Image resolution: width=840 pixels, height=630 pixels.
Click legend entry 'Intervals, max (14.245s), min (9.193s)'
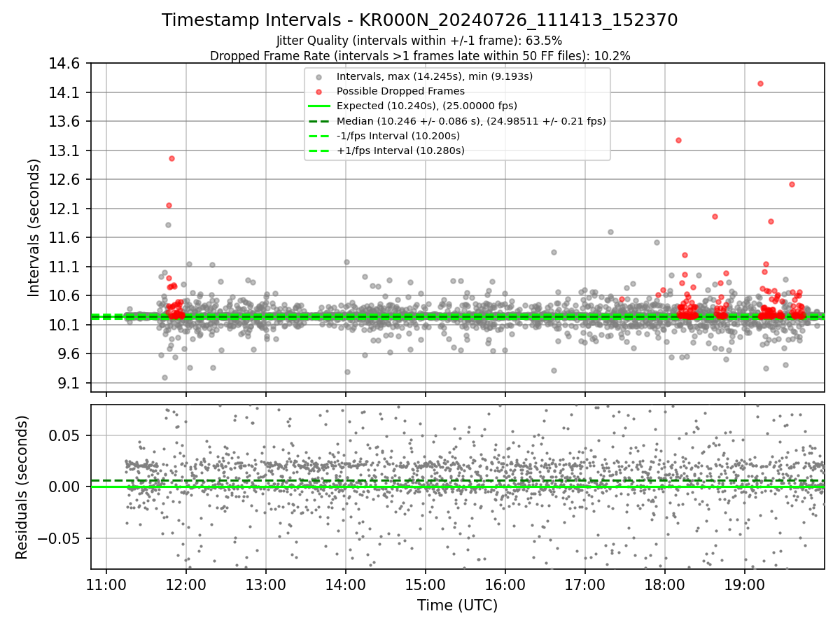coord(435,76)
